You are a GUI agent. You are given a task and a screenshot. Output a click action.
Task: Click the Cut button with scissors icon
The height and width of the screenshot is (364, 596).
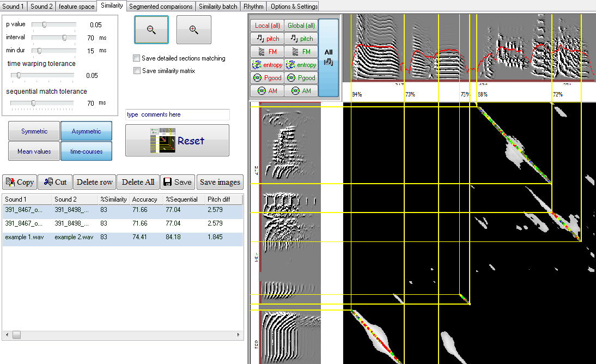click(x=55, y=183)
